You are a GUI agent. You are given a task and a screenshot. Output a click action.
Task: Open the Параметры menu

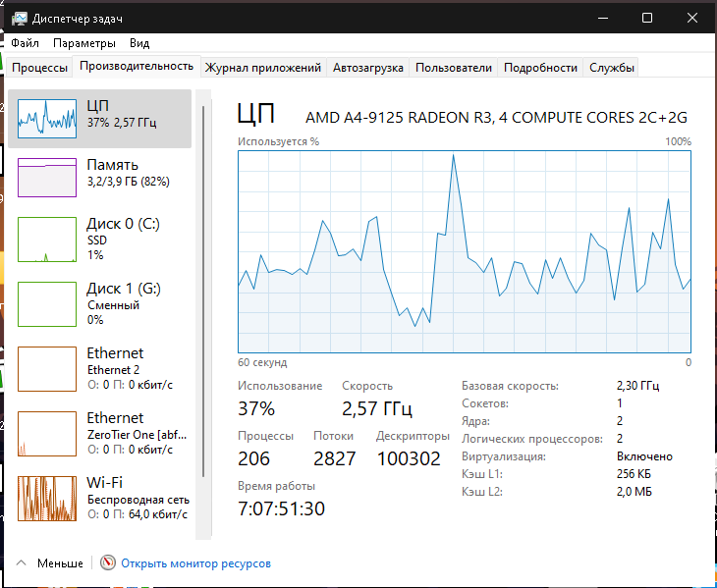pos(84,43)
